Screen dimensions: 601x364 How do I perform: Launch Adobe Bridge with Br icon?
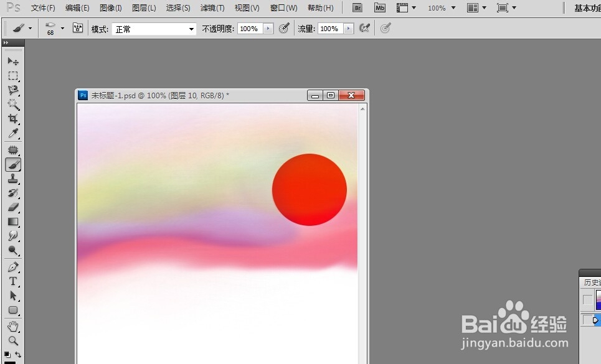(x=357, y=7)
